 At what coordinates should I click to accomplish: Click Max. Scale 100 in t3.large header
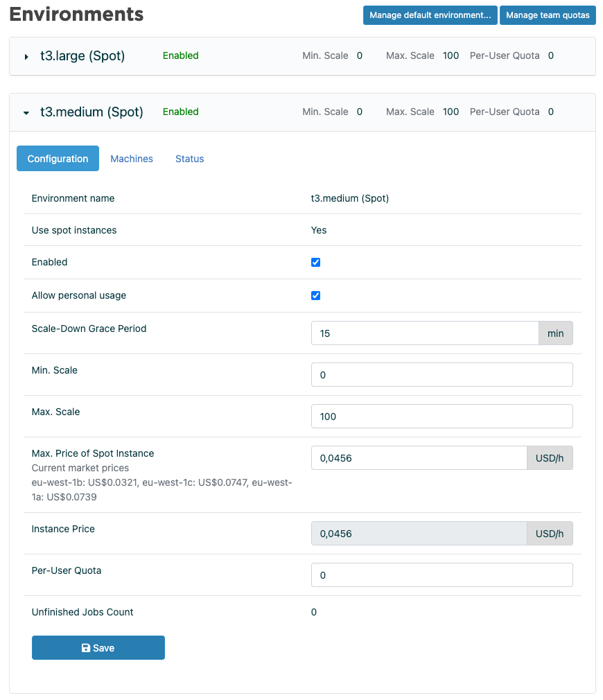[x=422, y=56]
